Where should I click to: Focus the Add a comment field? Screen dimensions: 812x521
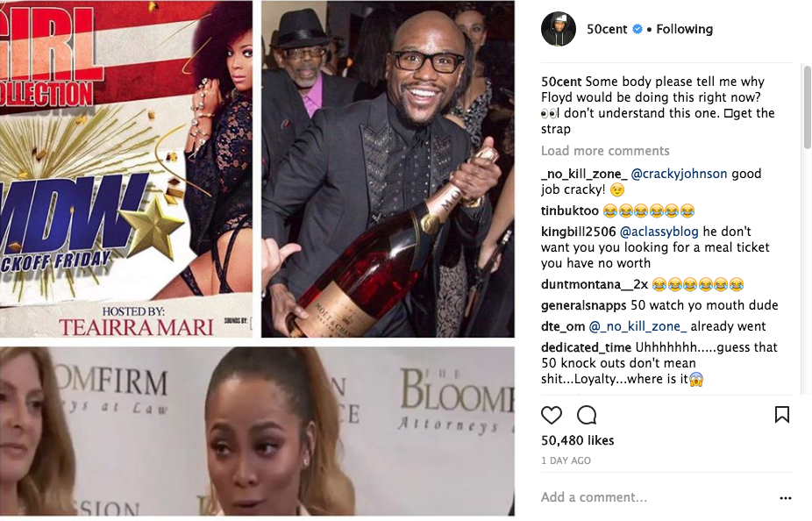pyautogui.click(x=658, y=497)
